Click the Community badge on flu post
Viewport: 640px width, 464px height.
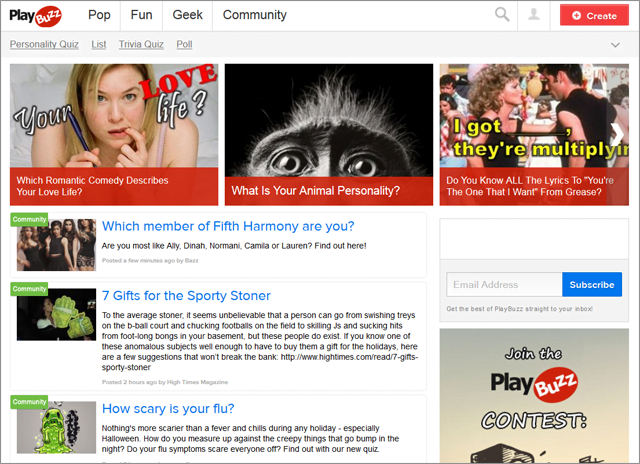click(29, 402)
